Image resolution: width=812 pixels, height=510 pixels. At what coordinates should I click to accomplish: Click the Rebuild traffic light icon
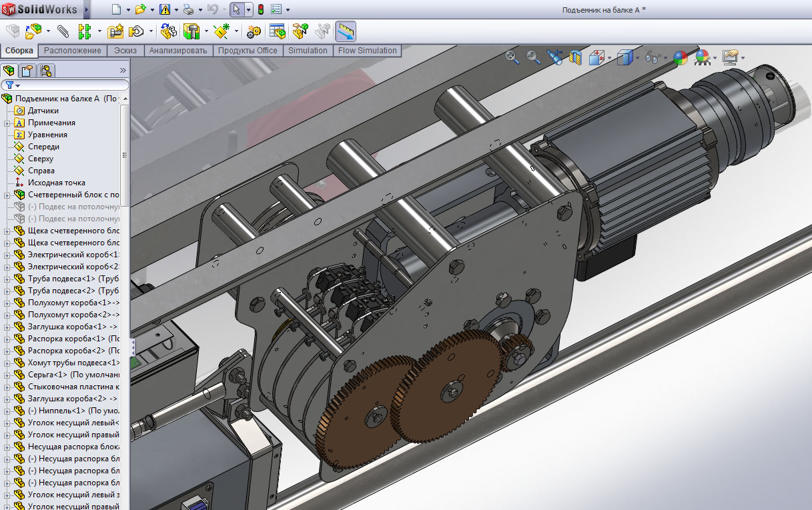click(x=260, y=9)
